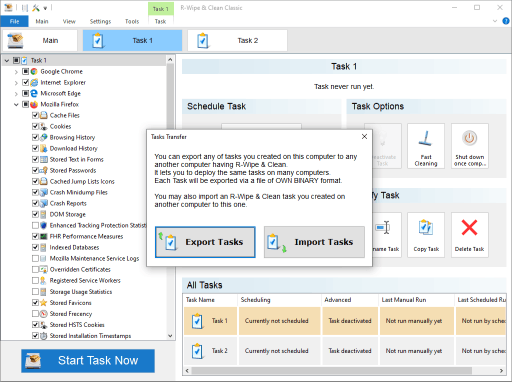Screen dimensions: 512x382
Task: Open the Task ribbon tab
Action: click(160, 21)
